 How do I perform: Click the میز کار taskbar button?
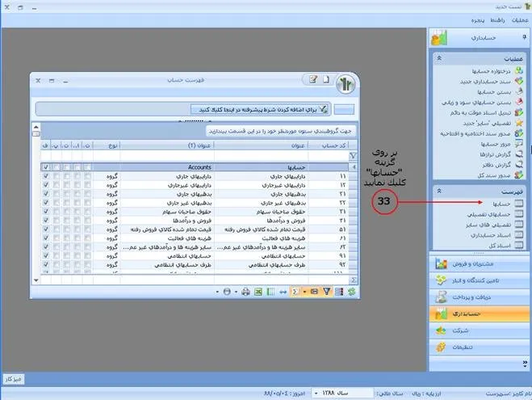[14, 379]
